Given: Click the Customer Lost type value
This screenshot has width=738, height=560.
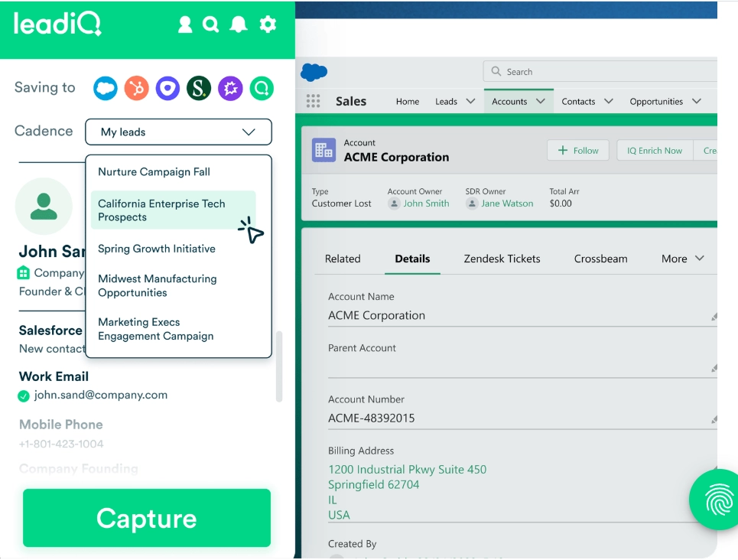Looking at the screenshot, I should (x=341, y=203).
